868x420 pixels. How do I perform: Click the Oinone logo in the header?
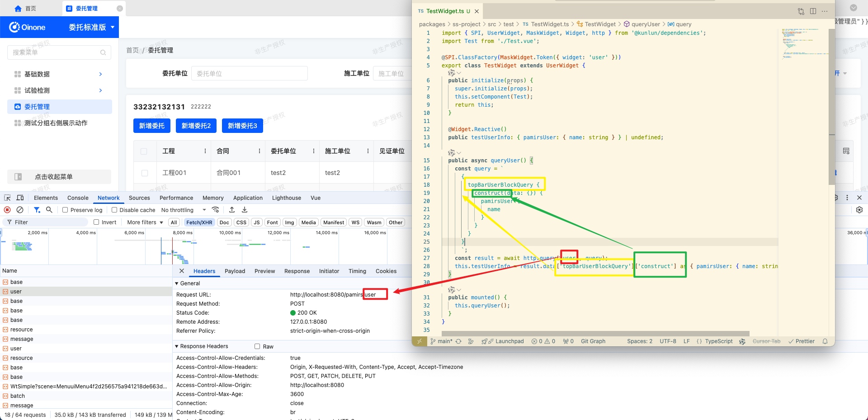tap(28, 27)
